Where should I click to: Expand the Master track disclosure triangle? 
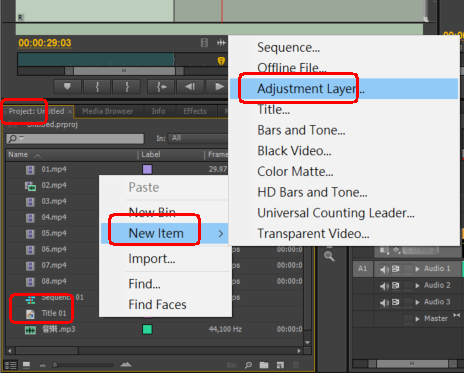point(417,319)
